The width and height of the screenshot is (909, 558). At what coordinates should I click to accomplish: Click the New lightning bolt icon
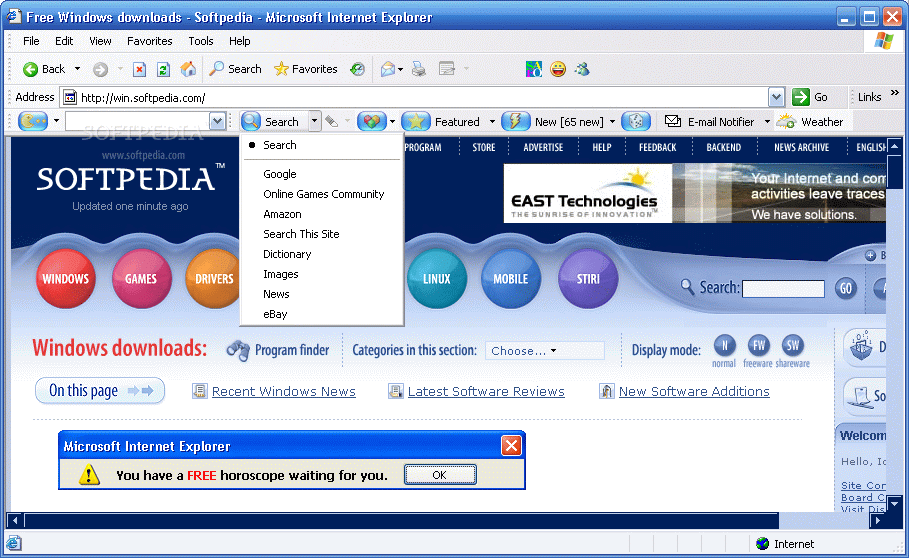point(515,121)
